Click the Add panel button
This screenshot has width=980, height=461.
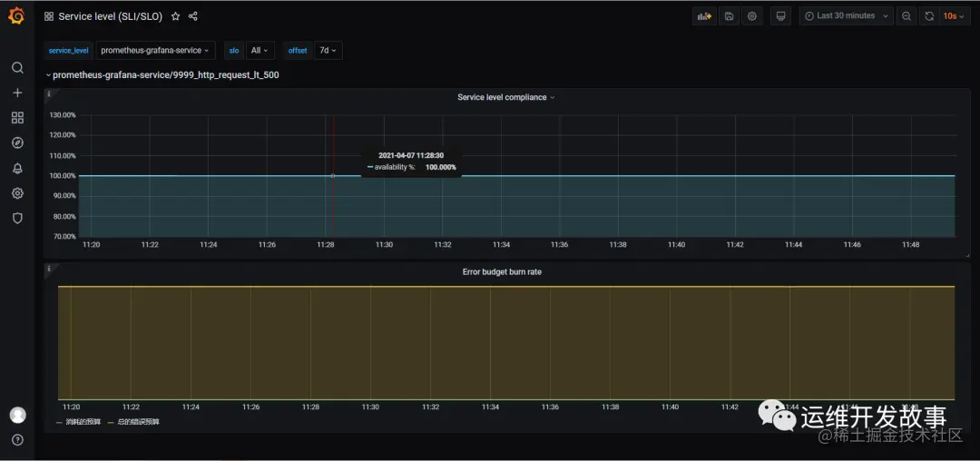(x=704, y=16)
